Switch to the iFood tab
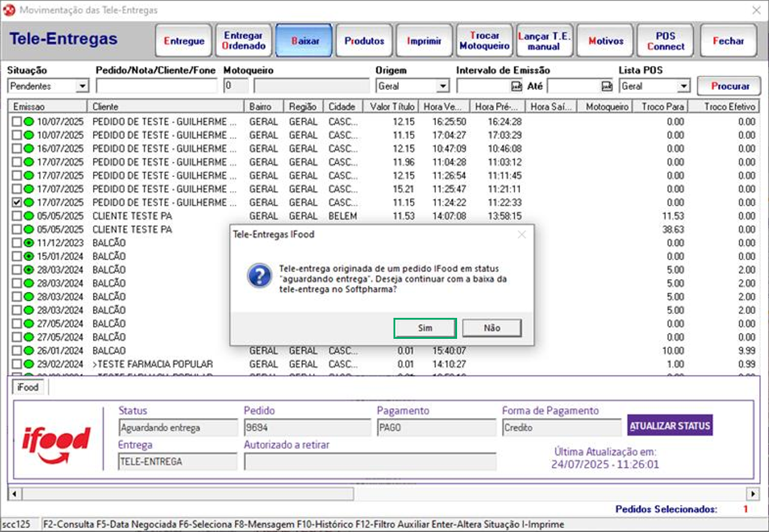 pyautogui.click(x=28, y=387)
